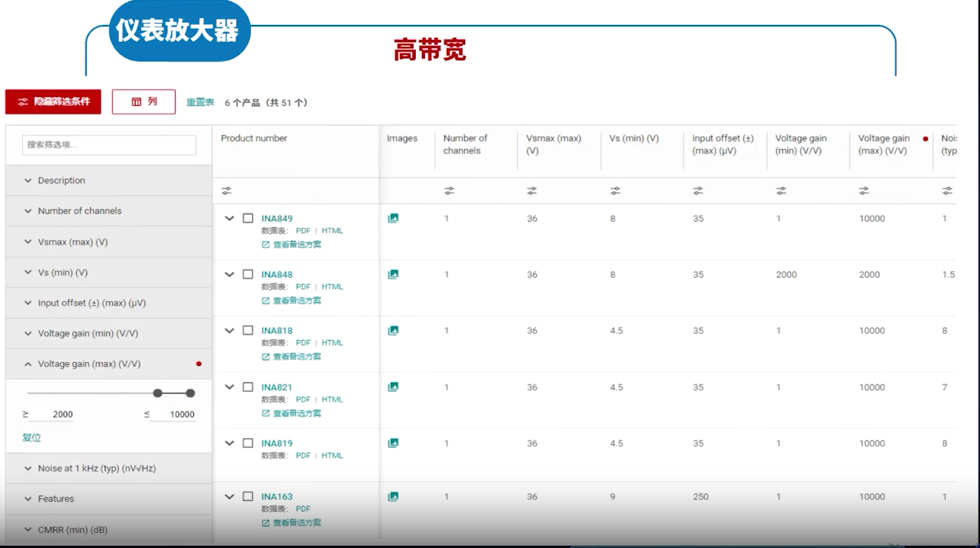Expand Input offset filter section
The height and width of the screenshot is (548, 980).
pos(108,303)
